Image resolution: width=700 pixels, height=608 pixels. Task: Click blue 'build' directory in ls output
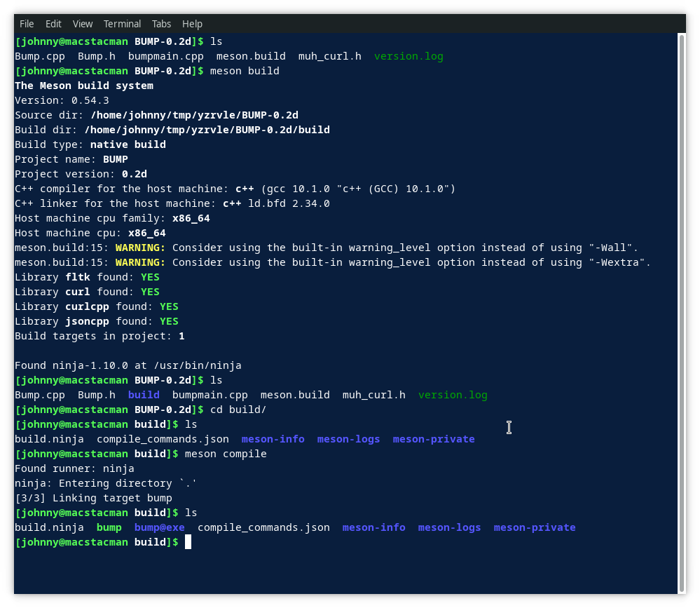(x=144, y=396)
